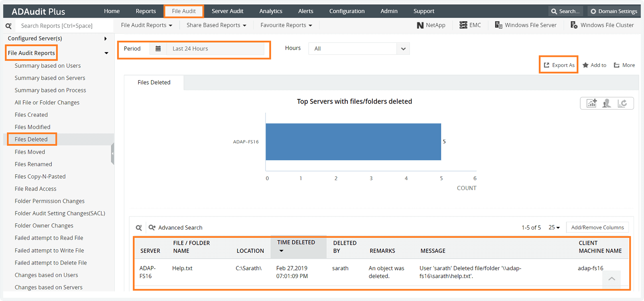Click the blue ADAP-FS16 chart bar

[x=353, y=142]
